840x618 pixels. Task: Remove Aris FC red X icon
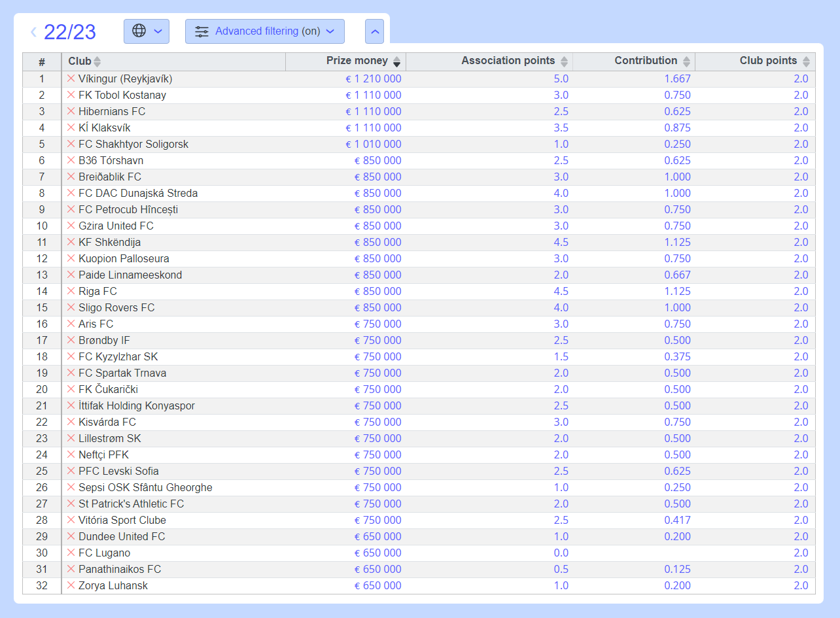[x=71, y=324]
